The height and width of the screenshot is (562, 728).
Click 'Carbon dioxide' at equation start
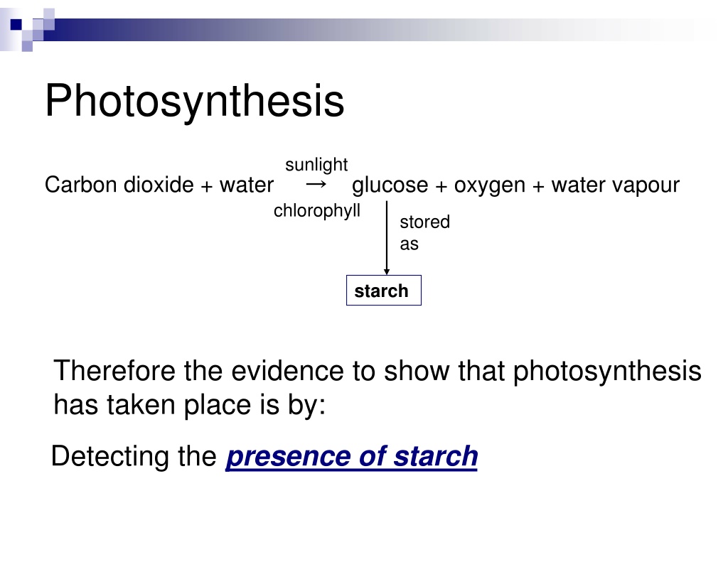tap(119, 185)
